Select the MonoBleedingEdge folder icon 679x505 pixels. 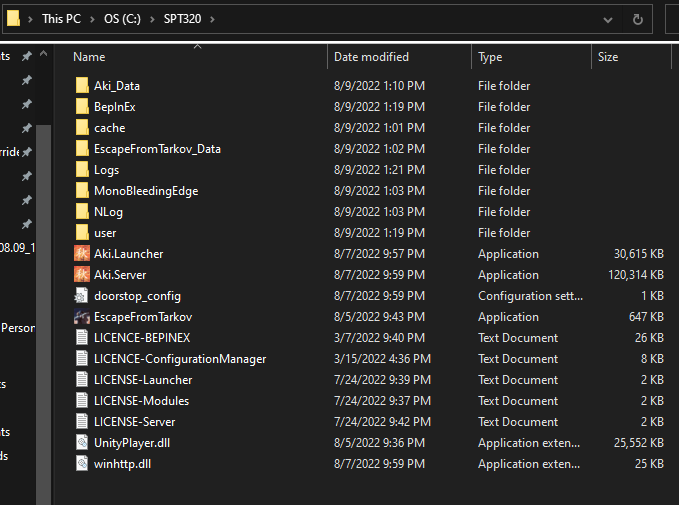coord(82,190)
